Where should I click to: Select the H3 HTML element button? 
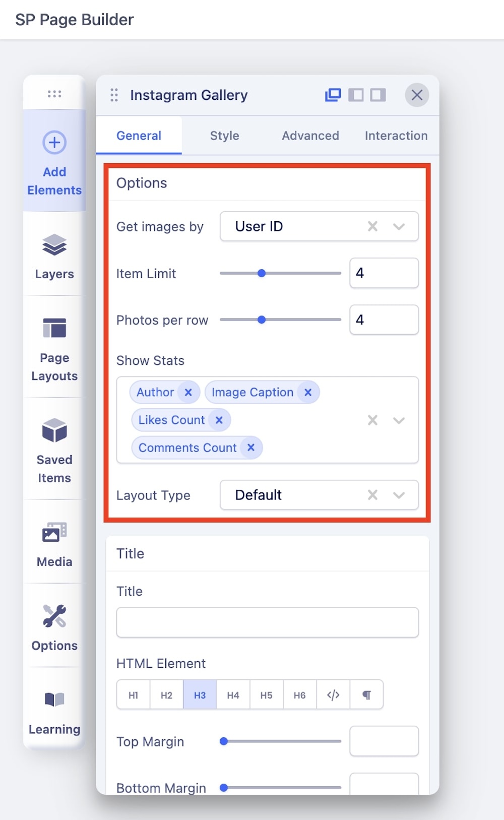(x=200, y=695)
